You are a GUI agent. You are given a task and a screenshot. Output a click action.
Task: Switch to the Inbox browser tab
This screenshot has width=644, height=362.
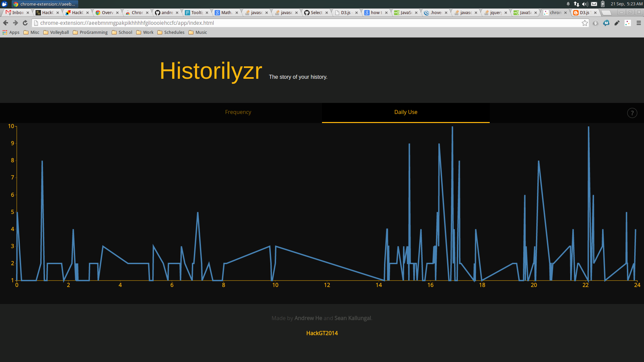point(17,13)
